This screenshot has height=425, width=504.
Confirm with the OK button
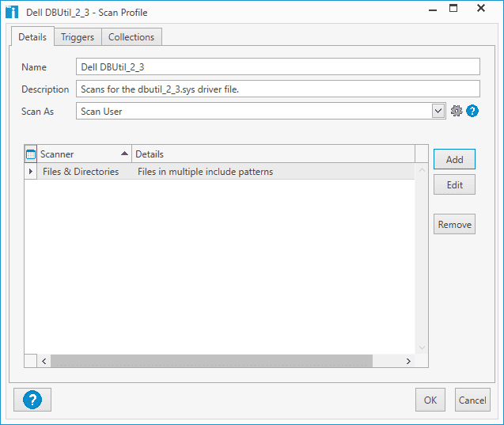coord(430,400)
